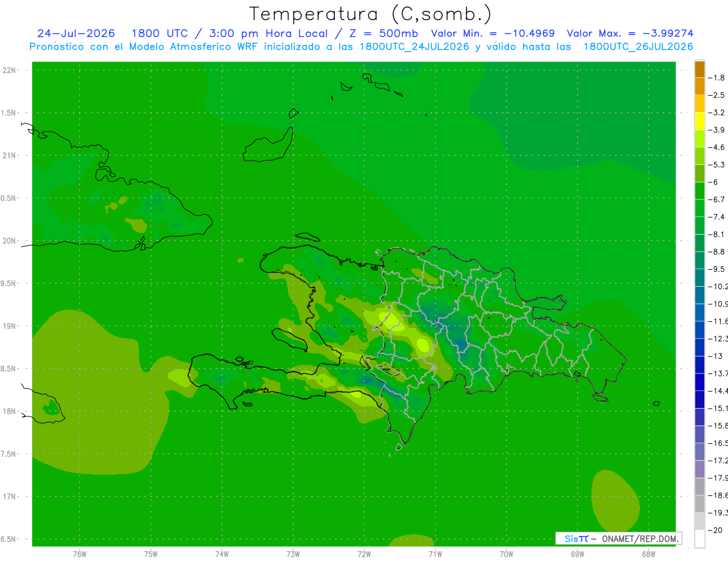This screenshot has height=562, width=728.
Task: Click the latitude label '22N'
Action: tap(9, 70)
